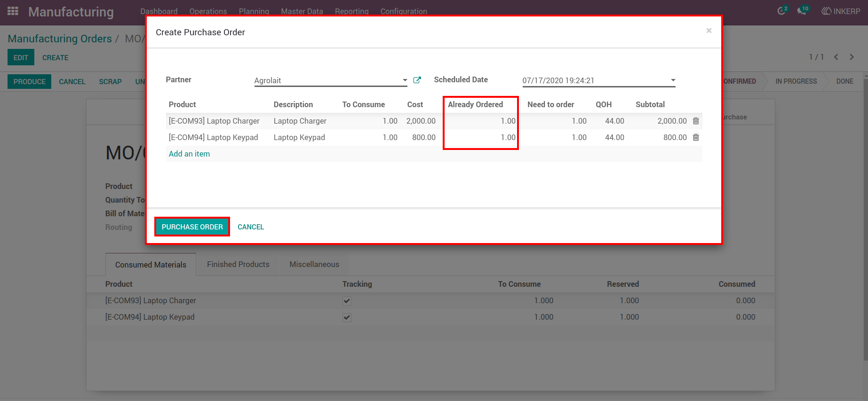Close the Create Purchase Order dialog
Screen dimensions: 868x401
[709, 31]
